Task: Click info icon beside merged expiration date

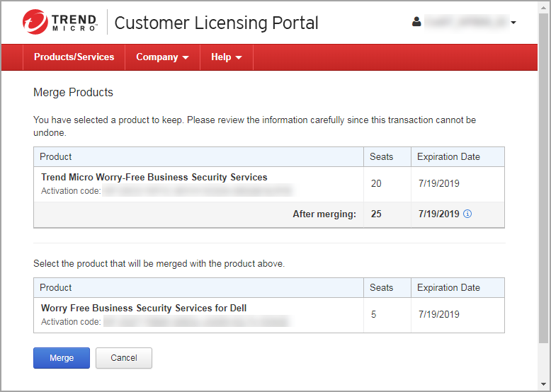Action: pyautogui.click(x=467, y=214)
